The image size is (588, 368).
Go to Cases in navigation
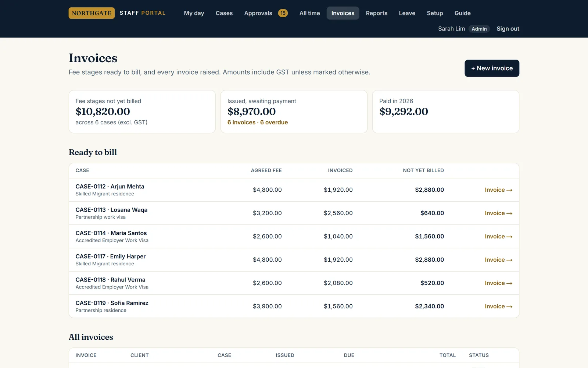[x=224, y=13]
